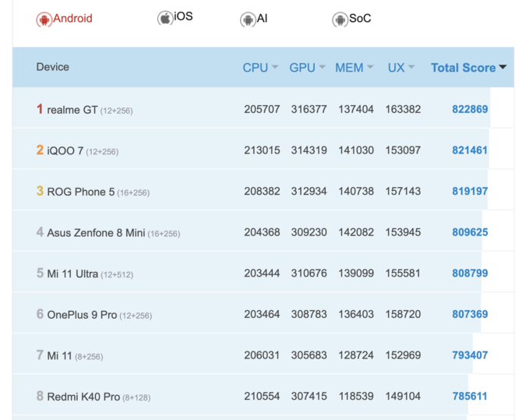
Task: Click the CPU column header text
Action: coord(255,68)
